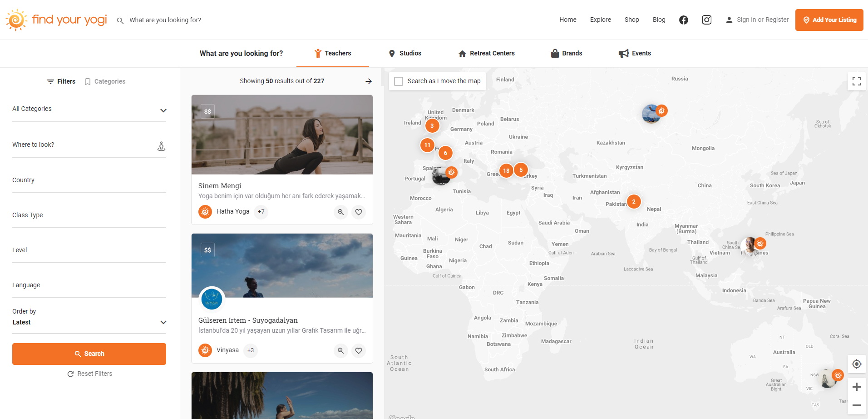Select the Categories tab in sidebar
This screenshot has width=868, height=419.
[x=105, y=82]
